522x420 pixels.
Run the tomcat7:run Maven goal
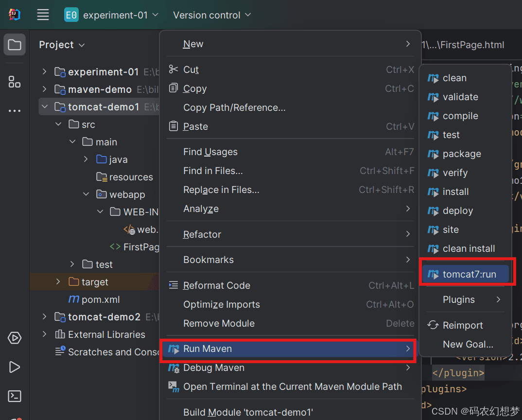click(x=469, y=274)
